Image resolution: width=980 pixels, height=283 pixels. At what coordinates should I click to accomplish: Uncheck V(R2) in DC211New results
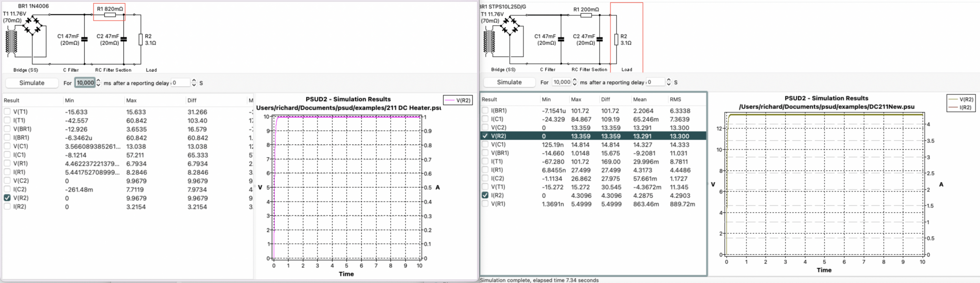[x=485, y=136]
